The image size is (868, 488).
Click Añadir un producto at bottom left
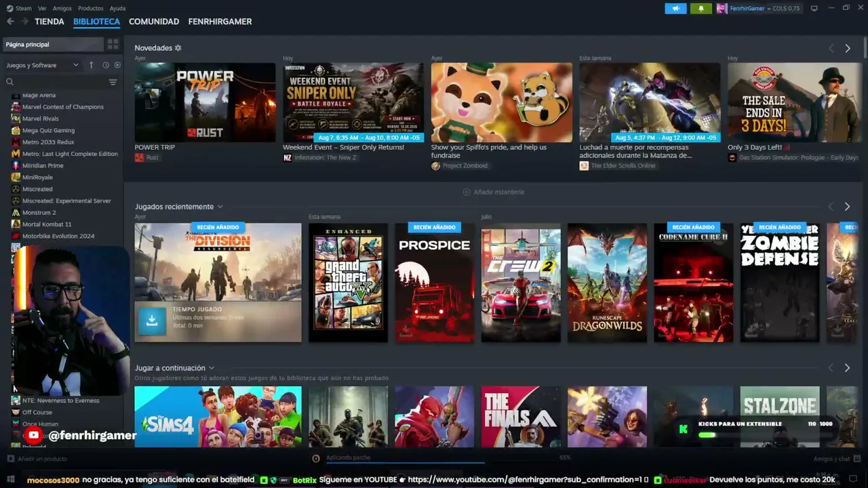36,459
